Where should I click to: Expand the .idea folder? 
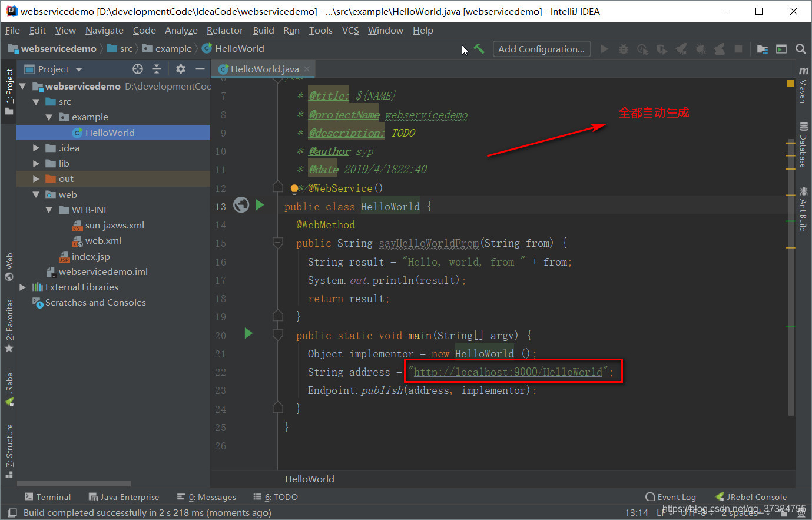click(36, 148)
